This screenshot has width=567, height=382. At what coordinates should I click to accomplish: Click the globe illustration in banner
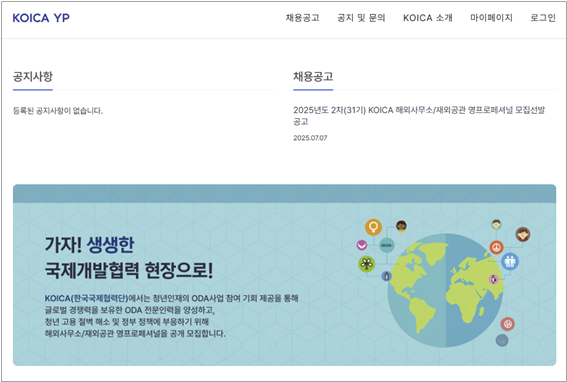446,290
